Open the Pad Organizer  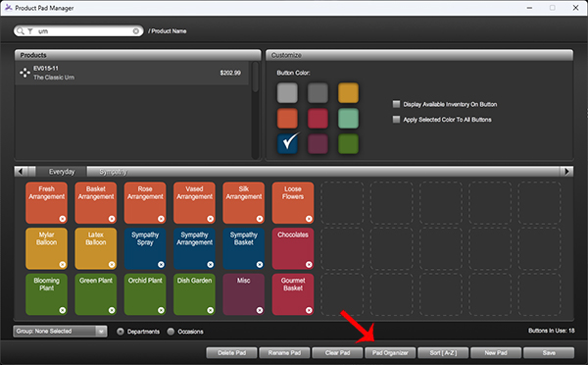[390, 353]
